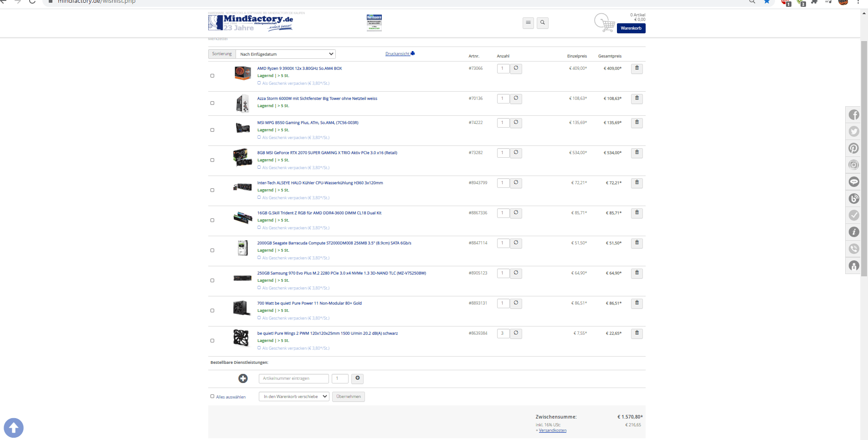Select the MSI MPG B550 row checkbox
The width and height of the screenshot is (868, 440).
pyautogui.click(x=212, y=130)
